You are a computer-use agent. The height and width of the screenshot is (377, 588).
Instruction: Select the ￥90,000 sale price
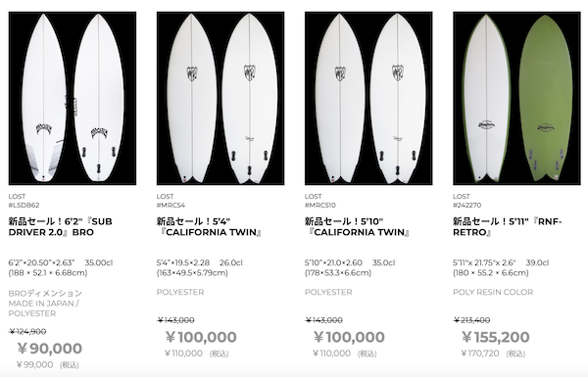[x=50, y=349]
